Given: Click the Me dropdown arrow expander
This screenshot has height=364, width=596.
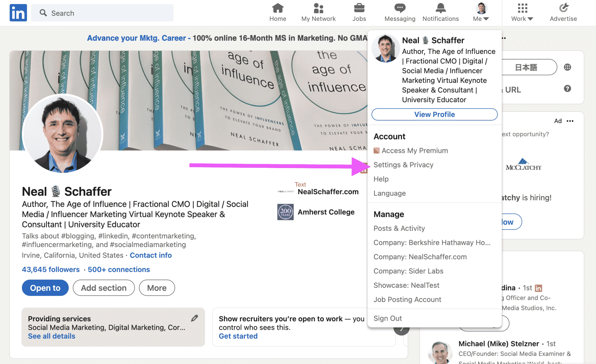Looking at the screenshot, I should point(486,18).
